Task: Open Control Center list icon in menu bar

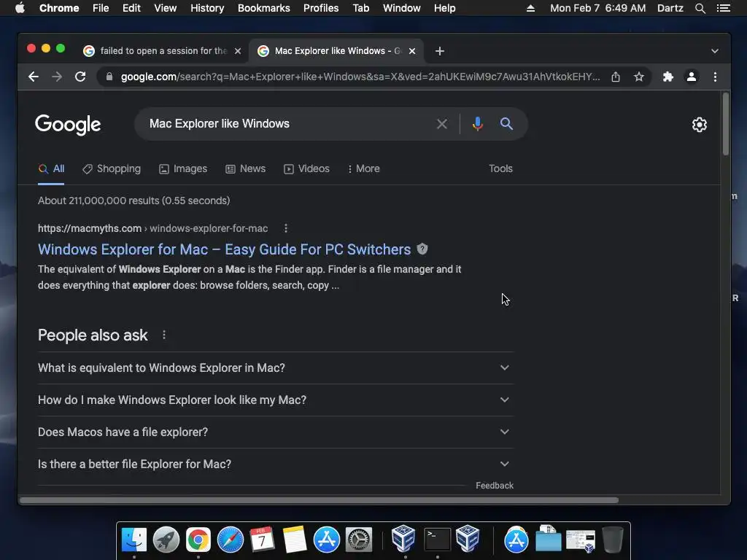Action: point(723,8)
